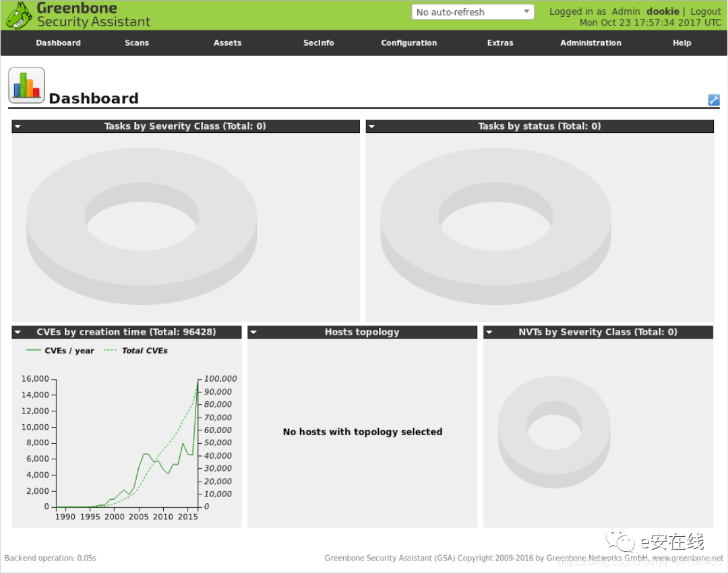Toggle the Total CVEs legend entry
Screen dimensions: 728x574
click(135, 351)
